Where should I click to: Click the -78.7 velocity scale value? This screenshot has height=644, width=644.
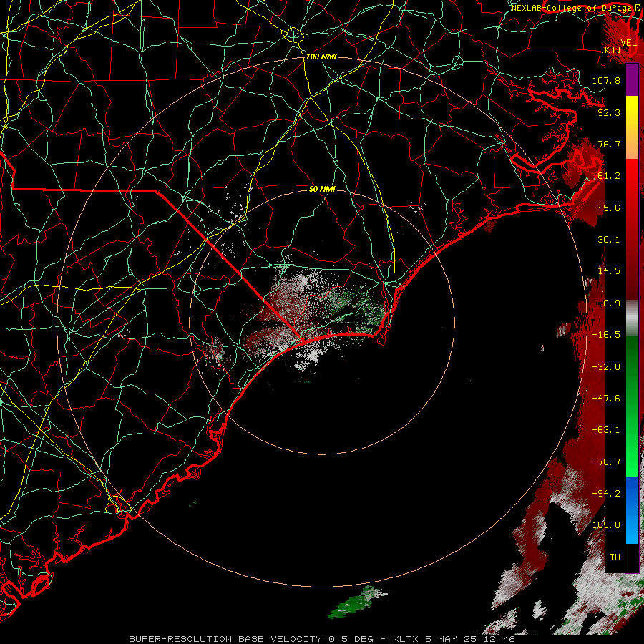[606, 462]
